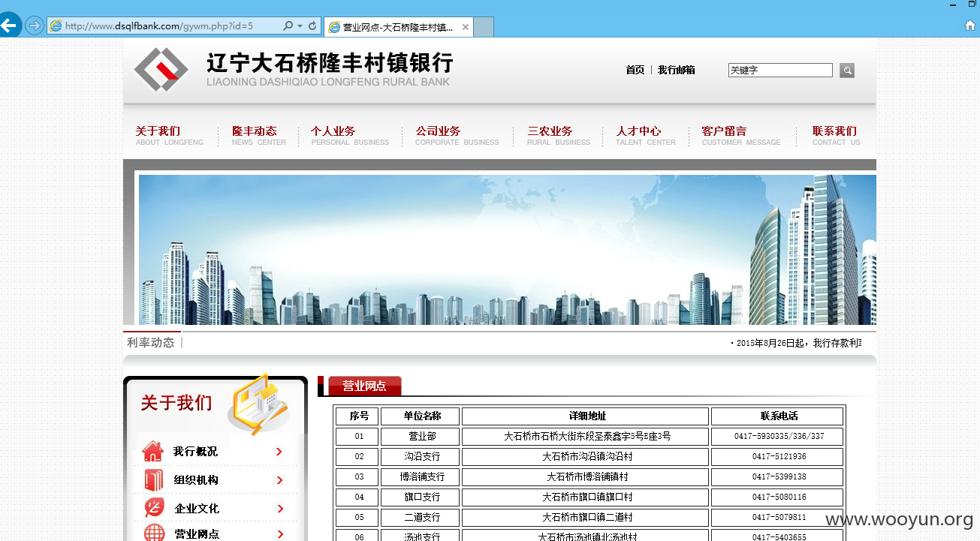Click the 首页 link in header
980x541 pixels.
click(x=635, y=70)
